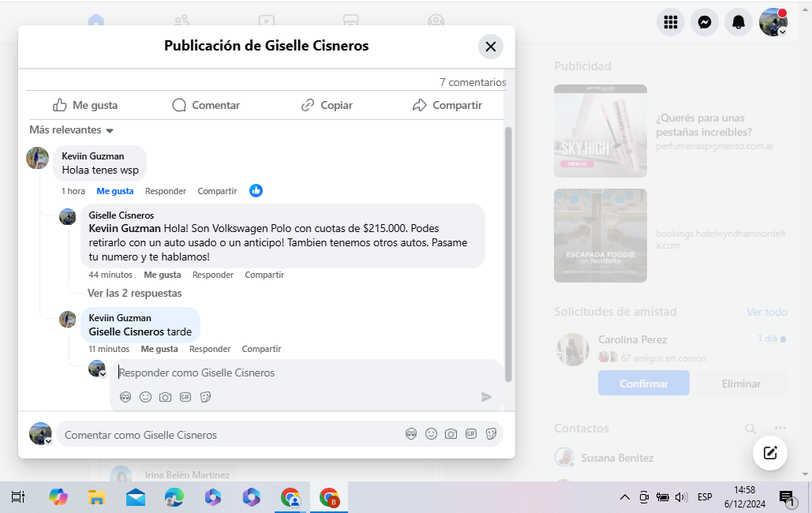Open account profile menu at top right
Viewport: 812px width, 513px height.
coord(773,22)
